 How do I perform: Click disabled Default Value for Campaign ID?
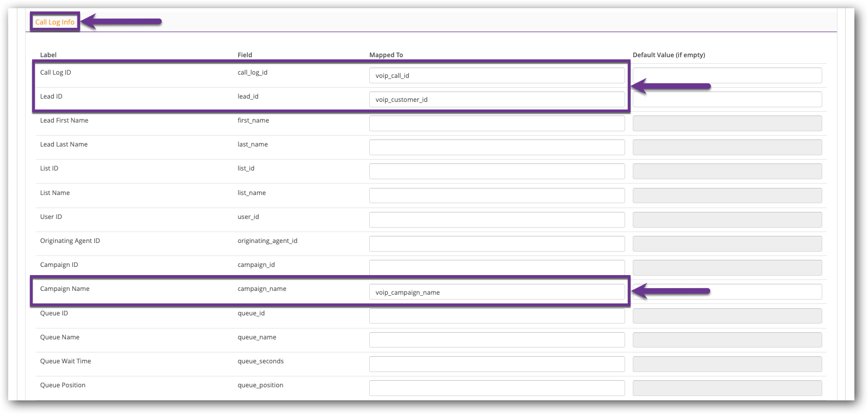[x=727, y=267]
